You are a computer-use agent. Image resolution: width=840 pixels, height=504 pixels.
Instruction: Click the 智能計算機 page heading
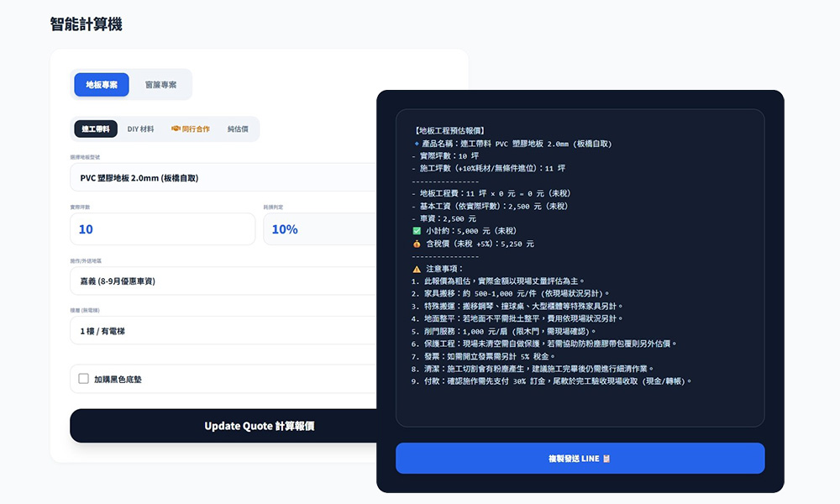(x=87, y=24)
